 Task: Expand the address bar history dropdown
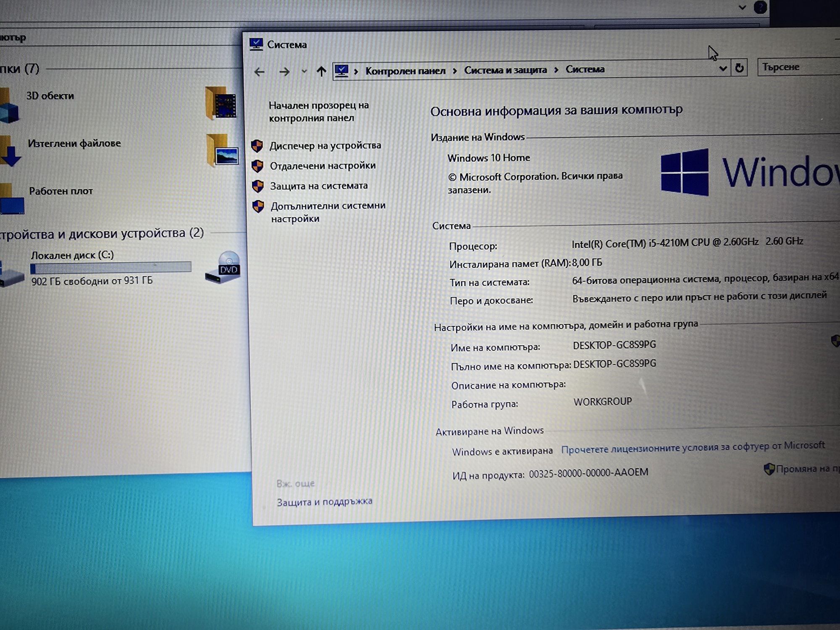point(723,68)
